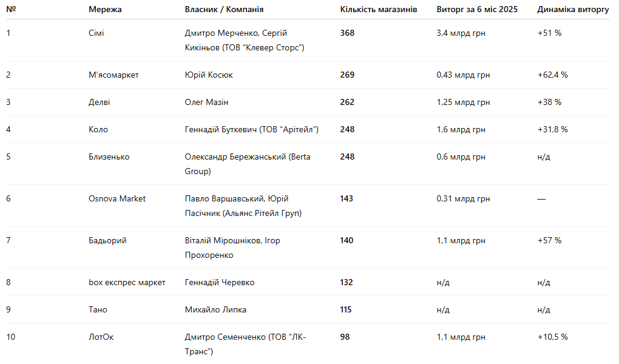Viewport: 619px width, 364px height.
Task: Click the "Osnova Market" cell
Action: pyautogui.click(x=117, y=198)
